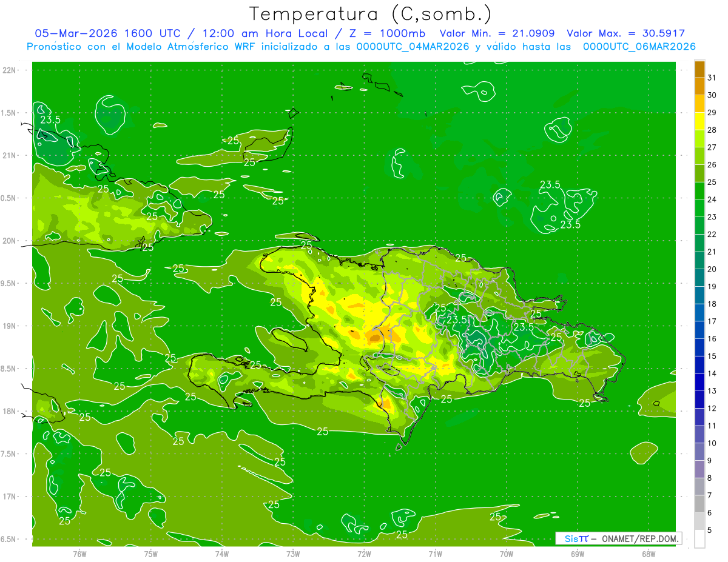Click the bright yellow swatch between 28 and 29
The height and width of the screenshot is (562, 728).
[699, 122]
